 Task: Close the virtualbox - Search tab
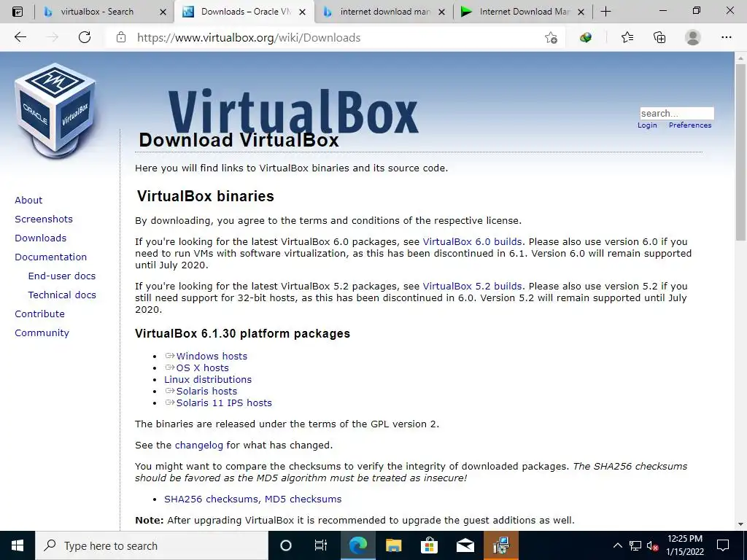(x=163, y=12)
